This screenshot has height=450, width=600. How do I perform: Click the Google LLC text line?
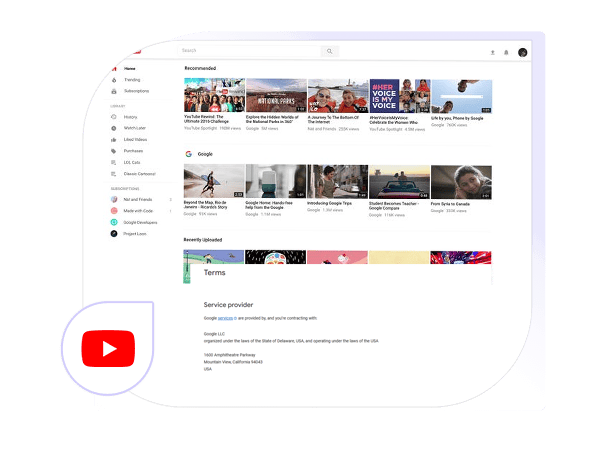(x=214, y=334)
